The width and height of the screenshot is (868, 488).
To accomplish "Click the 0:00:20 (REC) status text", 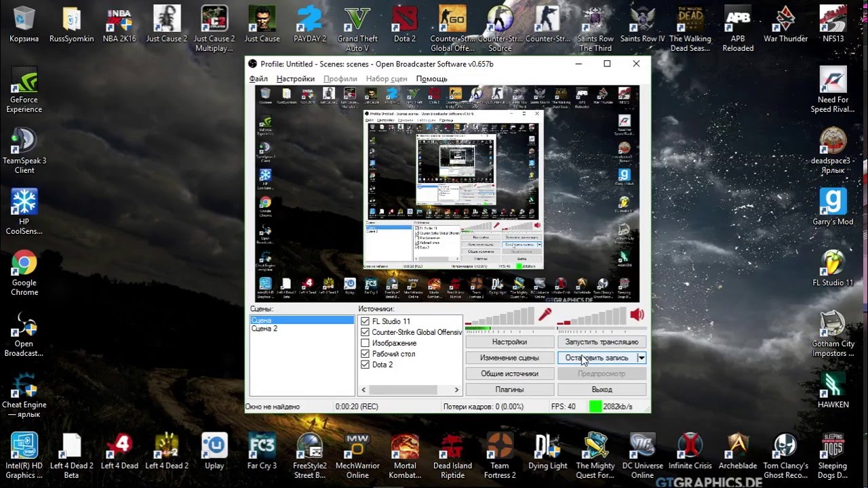I will point(357,407).
